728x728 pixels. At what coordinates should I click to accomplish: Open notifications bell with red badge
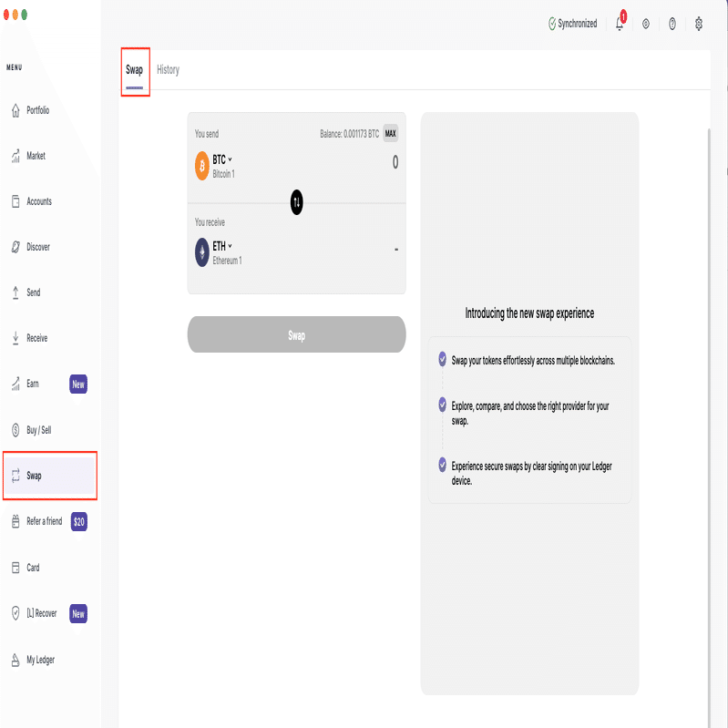tap(620, 22)
